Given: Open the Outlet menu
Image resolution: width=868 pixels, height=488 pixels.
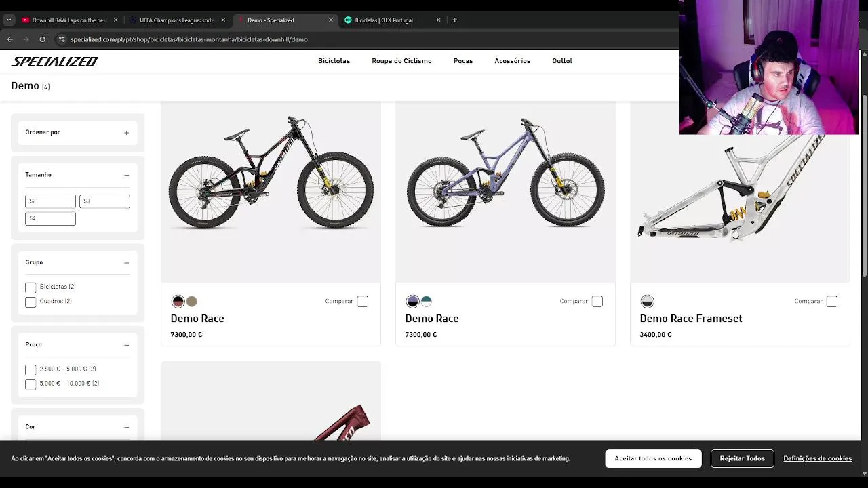Looking at the screenshot, I should [x=562, y=61].
